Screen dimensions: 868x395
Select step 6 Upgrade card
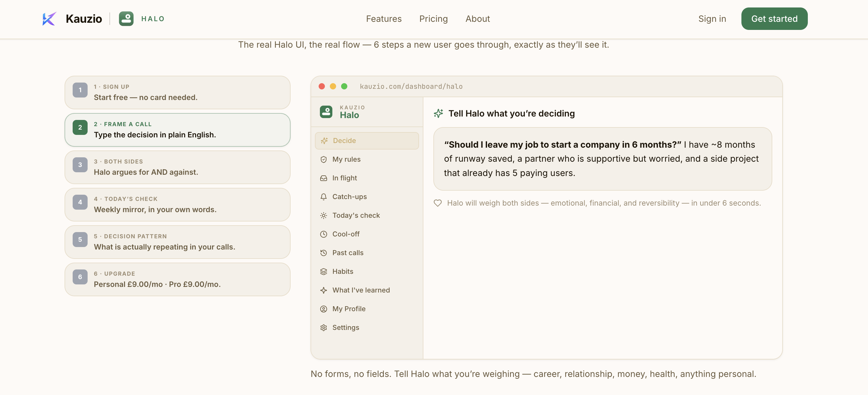[x=178, y=279]
